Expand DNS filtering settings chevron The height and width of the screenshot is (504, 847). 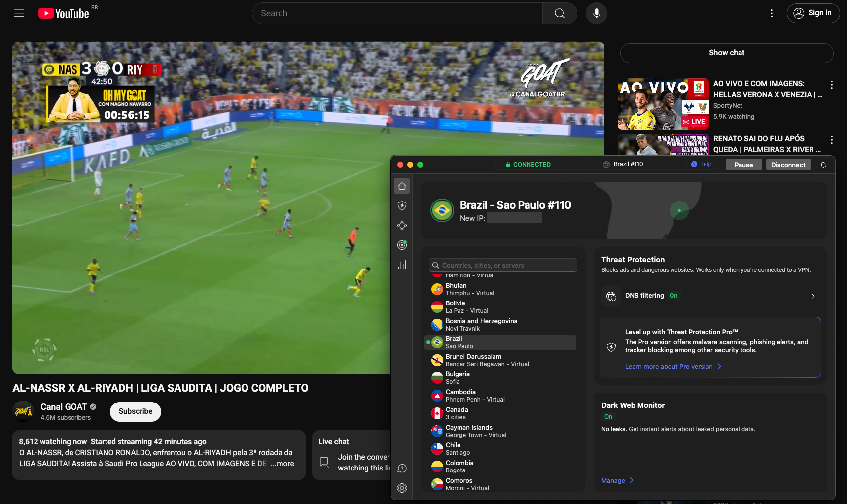tap(813, 296)
